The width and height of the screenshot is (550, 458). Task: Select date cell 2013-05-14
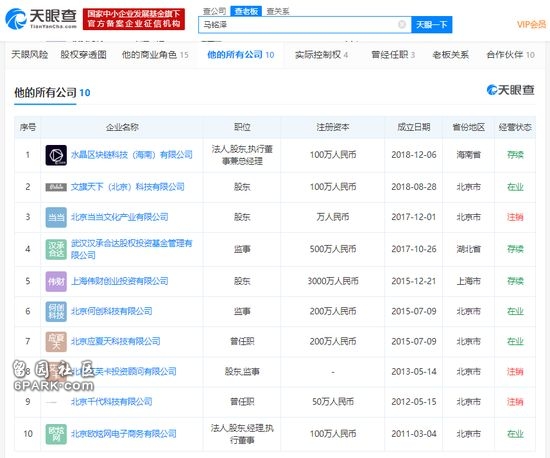(x=414, y=372)
